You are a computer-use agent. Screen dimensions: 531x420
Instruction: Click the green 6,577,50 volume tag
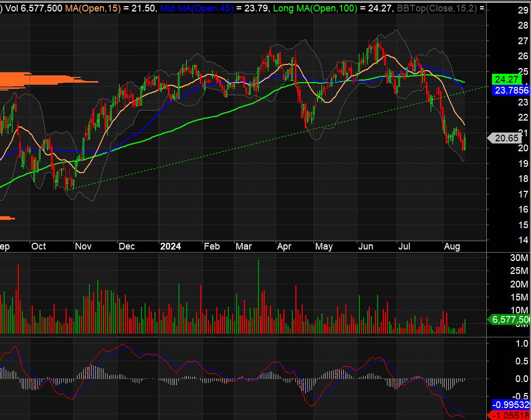pyautogui.click(x=509, y=320)
